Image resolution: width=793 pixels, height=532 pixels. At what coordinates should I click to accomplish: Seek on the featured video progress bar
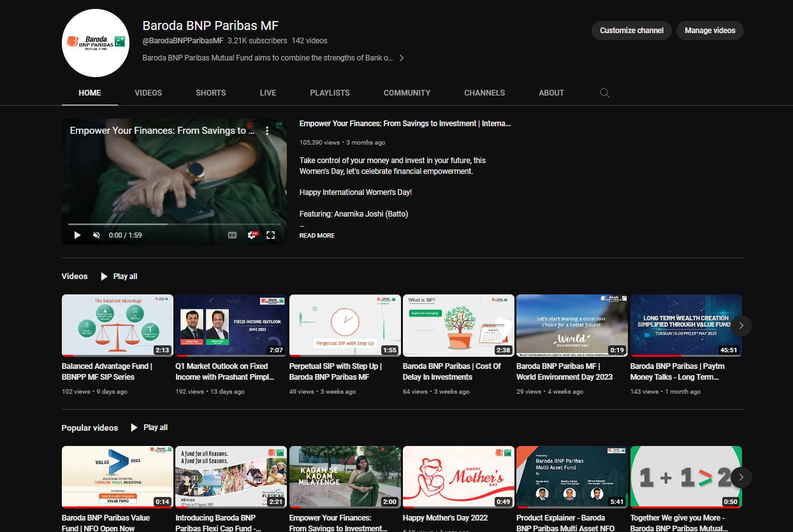(x=173, y=224)
